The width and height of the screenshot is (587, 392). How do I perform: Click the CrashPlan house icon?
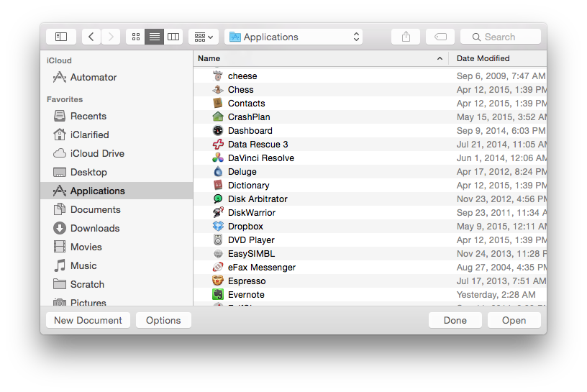tap(218, 117)
